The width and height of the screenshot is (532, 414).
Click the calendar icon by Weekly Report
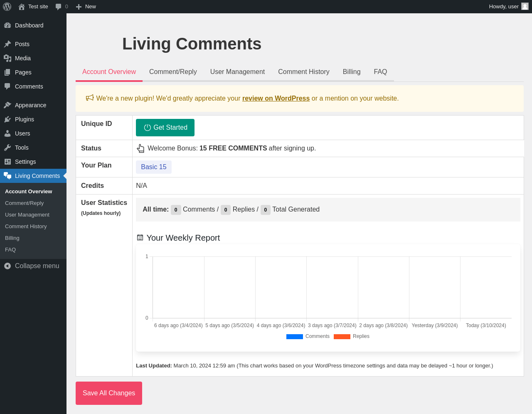(x=140, y=238)
